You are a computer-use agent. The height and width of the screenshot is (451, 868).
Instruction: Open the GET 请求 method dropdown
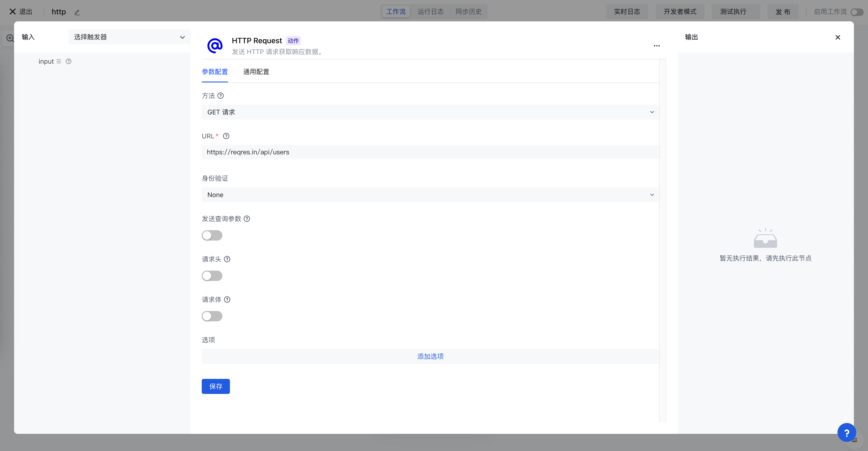(430, 112)
